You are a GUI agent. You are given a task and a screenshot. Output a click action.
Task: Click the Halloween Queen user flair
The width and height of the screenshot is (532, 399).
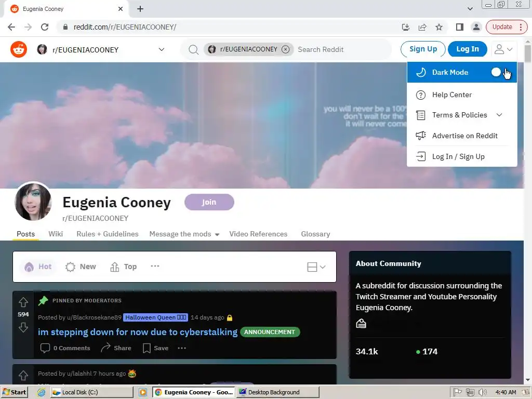click(x=155, y=317)
